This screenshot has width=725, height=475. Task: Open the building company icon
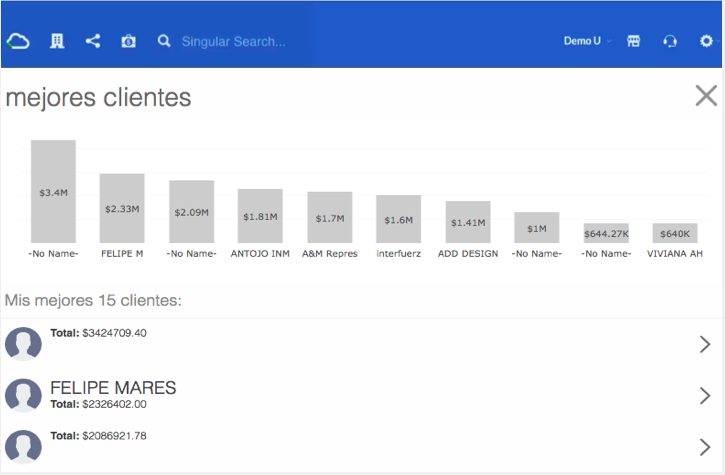pos(57,42)
